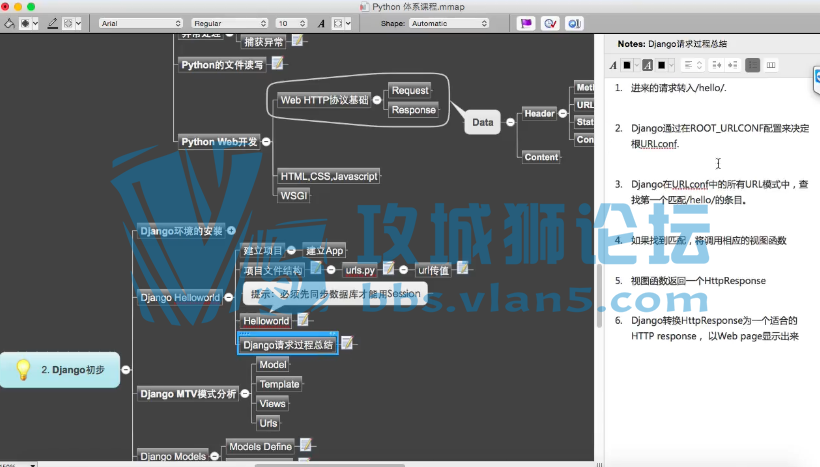The height and width of the screenshot is (467, 820).
Task: Select the Response node
Action: point(414,110)
